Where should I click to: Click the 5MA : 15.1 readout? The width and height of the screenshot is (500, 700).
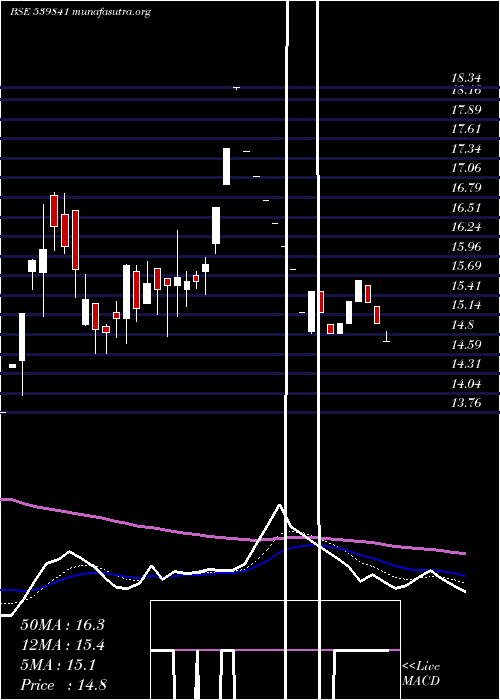[x=58, y=665]
